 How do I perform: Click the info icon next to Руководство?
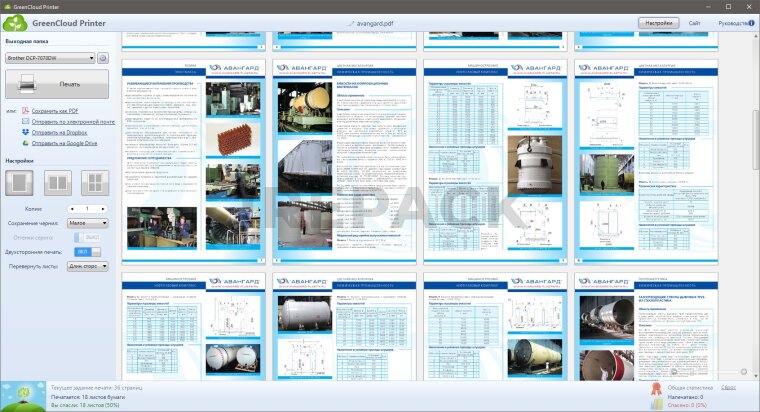click(749, 22)
